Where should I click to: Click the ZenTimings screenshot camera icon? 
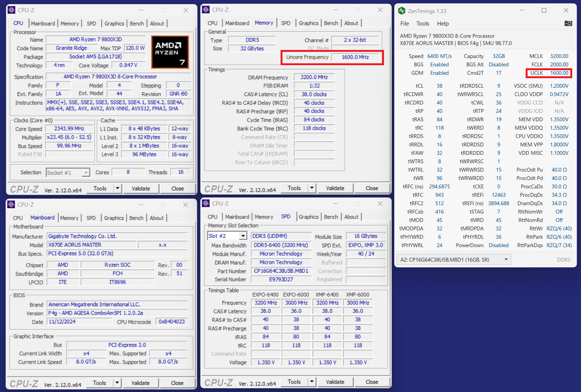(568, 23)
